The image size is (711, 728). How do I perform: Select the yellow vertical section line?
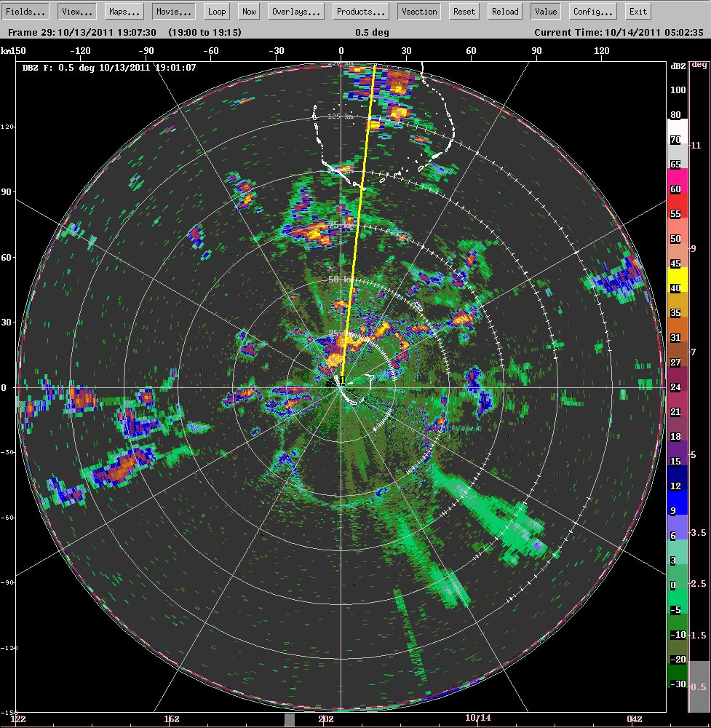[358, 223]
